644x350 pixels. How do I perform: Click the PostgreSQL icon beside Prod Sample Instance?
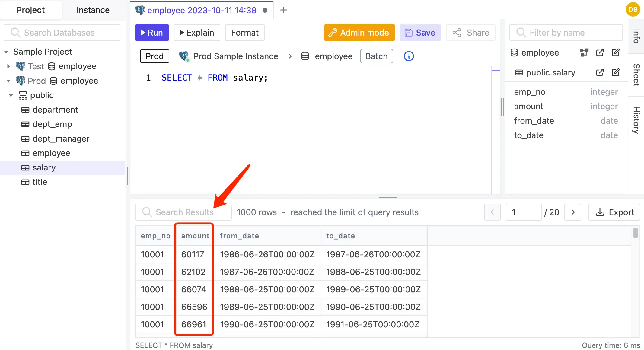point(184,56)
